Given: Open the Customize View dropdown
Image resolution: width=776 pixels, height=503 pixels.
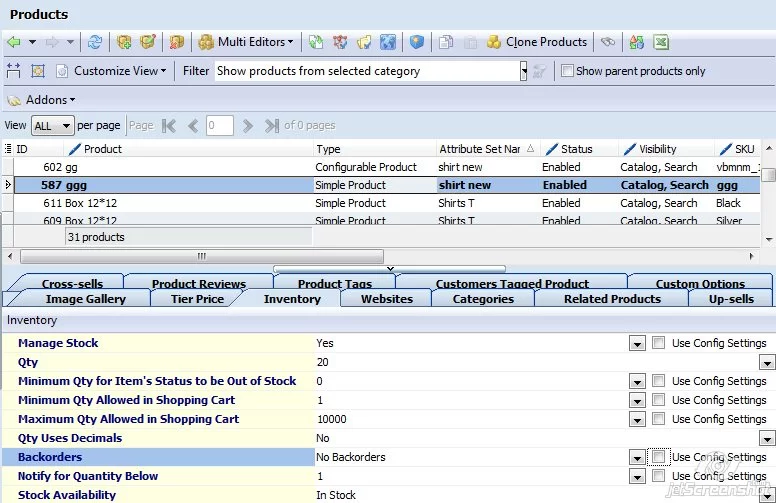Looking at the screenshot, I should (x=163, y=71).
